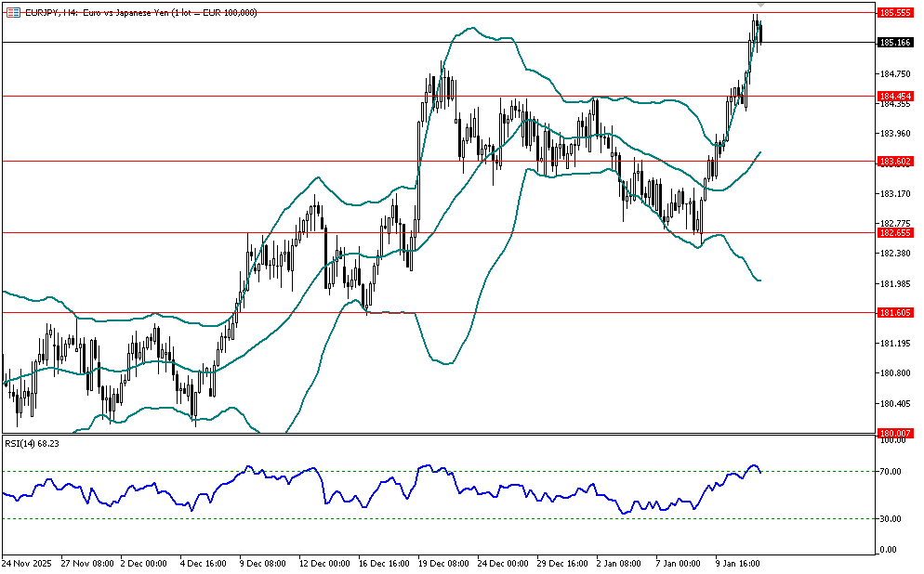Click the RSI 30.00 level scale label

[x=891, y=519]
